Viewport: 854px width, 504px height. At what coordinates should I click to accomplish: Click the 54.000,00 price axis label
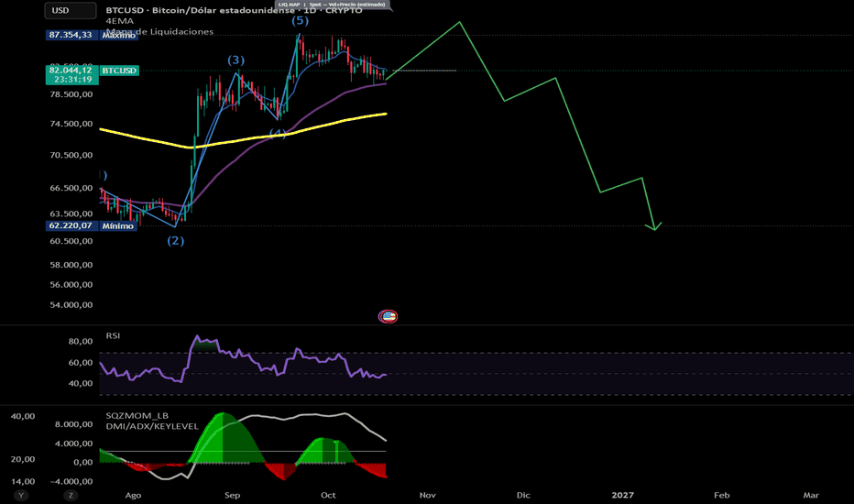[x=71, y=304]
